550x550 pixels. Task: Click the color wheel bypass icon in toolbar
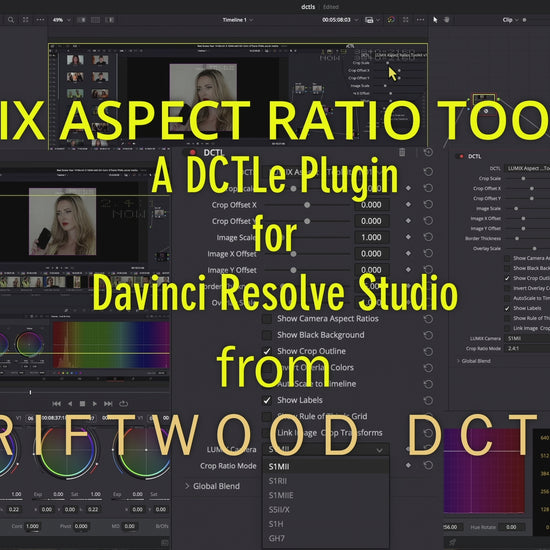pos(391,20)
